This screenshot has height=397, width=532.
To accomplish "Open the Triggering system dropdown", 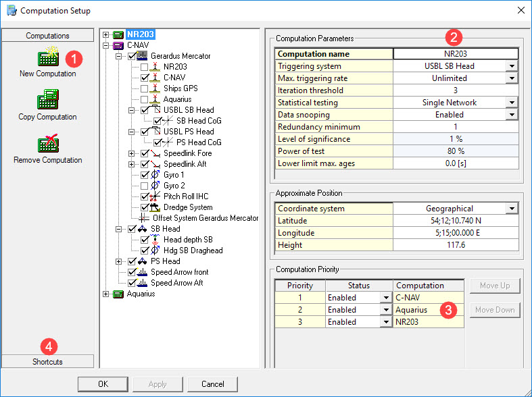I will point(512,66).
